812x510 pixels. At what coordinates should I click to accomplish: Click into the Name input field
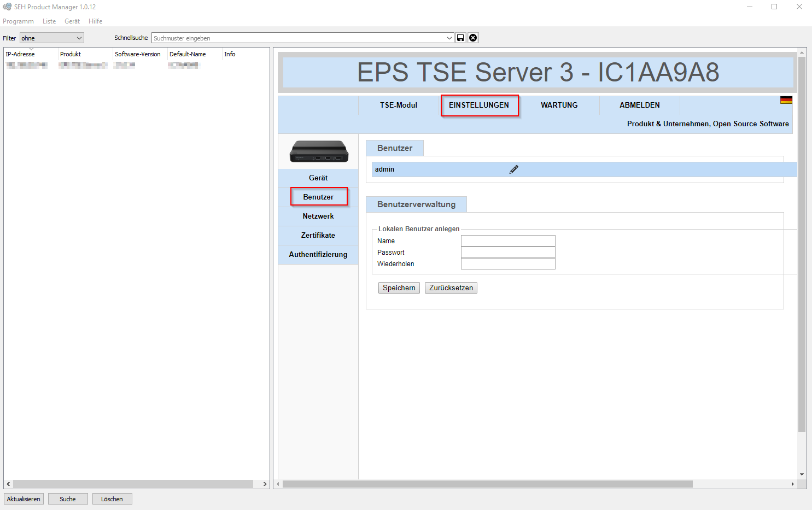click(507, 241)
